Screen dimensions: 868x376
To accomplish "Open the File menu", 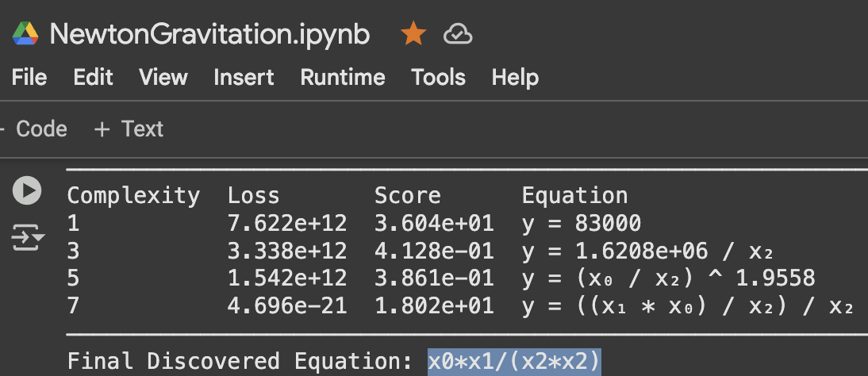I will tap(29, 77).
